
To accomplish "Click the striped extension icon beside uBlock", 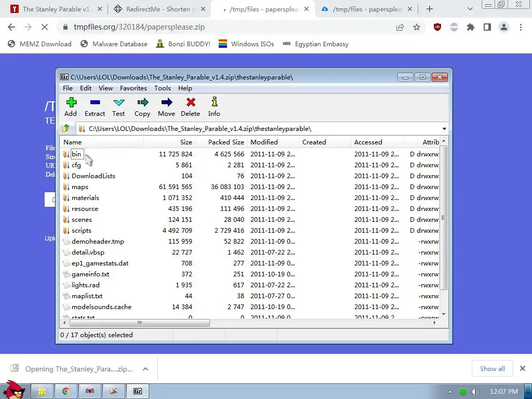I will click(x=454, y=27).
